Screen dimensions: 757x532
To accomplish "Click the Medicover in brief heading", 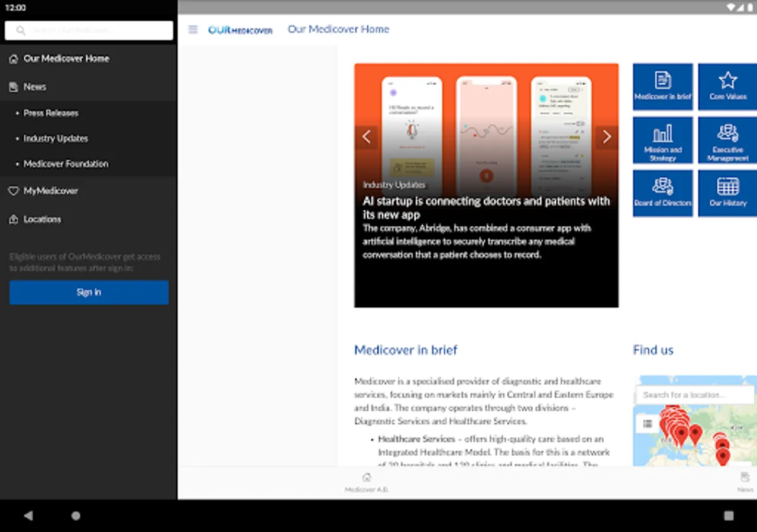I will pyautogui.click(x=406, y=350).
